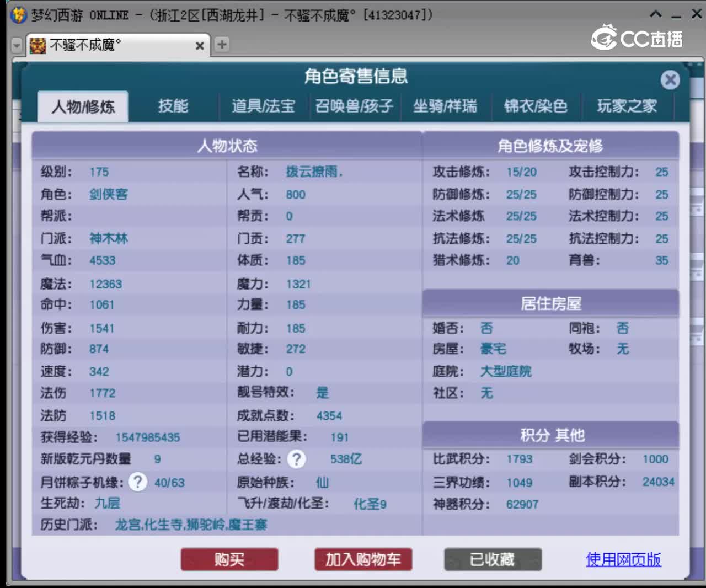Click the 生死劫 value 九层

pos(108,503)
